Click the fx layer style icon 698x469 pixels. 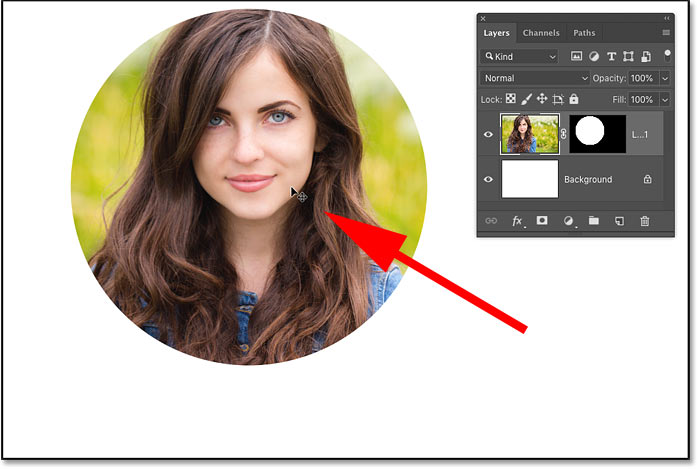tap(518, 221)
